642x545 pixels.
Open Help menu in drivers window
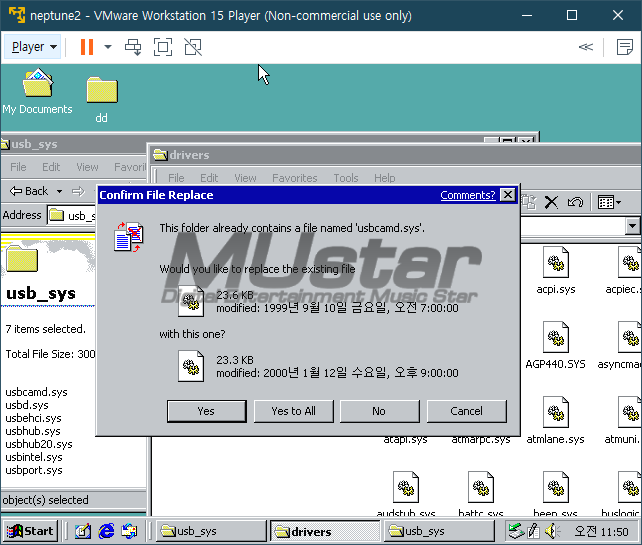(384, 178)
